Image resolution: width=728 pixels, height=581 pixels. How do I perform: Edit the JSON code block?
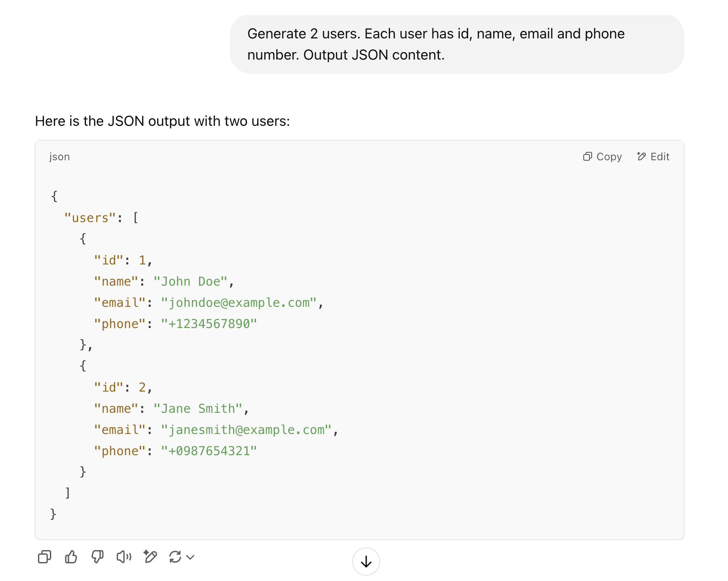pyautogui.click(x=653, y=157)
